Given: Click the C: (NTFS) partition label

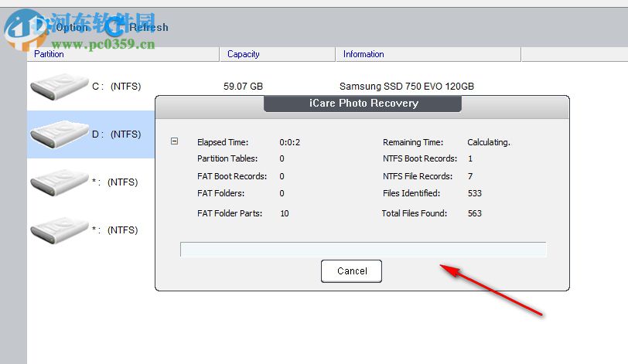Looking at the screenshot, I should coord(117,87).
